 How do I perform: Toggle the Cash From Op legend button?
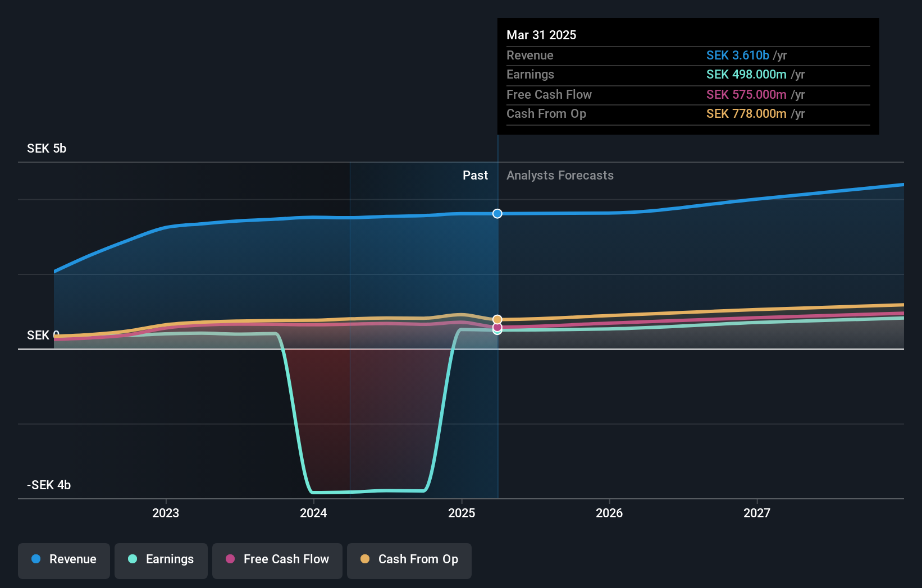coord(409,561)
